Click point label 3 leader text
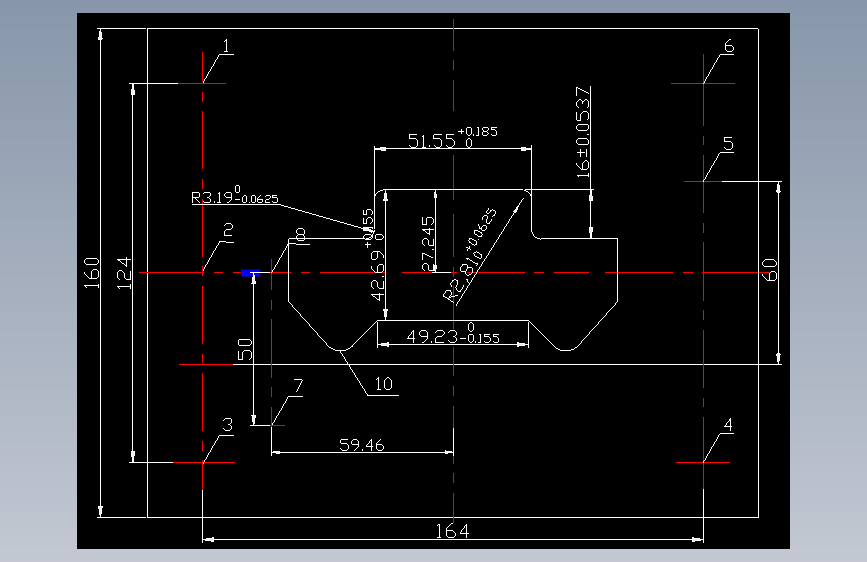 (227, 425)
